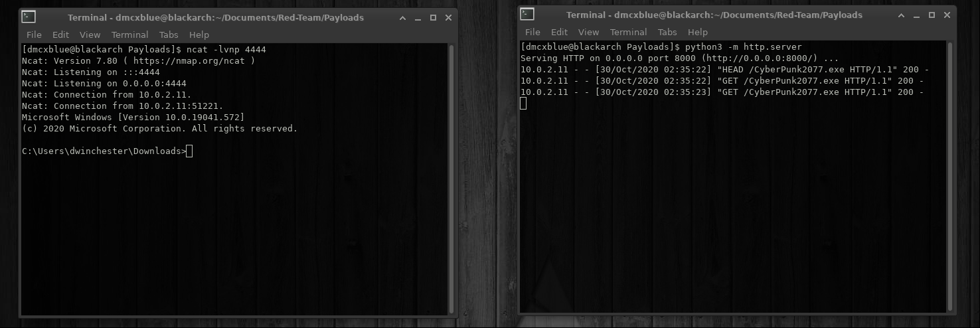Close the right http.server terminal window
This screenshot has height=328, width=980.
click(x=947, y=15)
